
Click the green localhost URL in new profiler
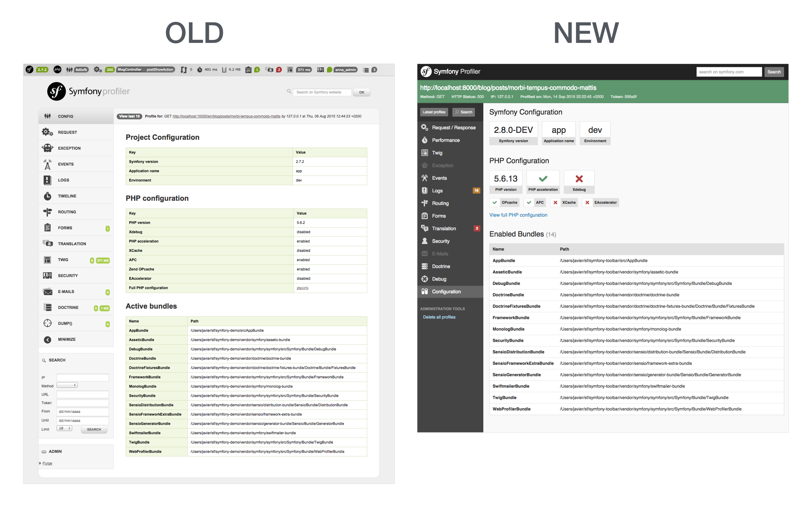point(508,87)
